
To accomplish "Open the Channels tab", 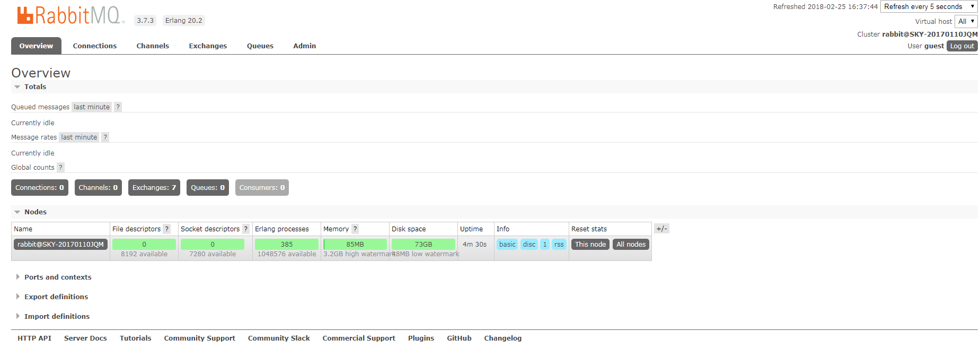I will [153, 46].
